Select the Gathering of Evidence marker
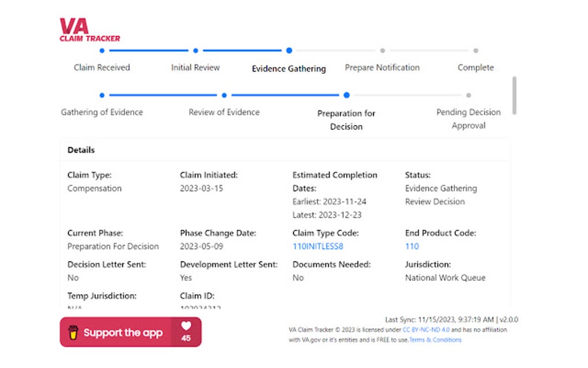The height and width of the screenshot is (368, 588). [x=102, y=95]
